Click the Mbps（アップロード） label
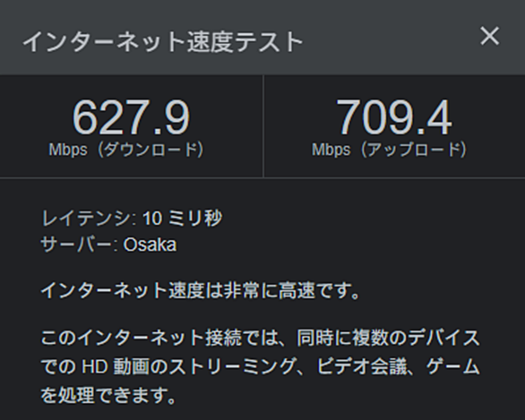 pyautogui.click(x=390, y=150)
